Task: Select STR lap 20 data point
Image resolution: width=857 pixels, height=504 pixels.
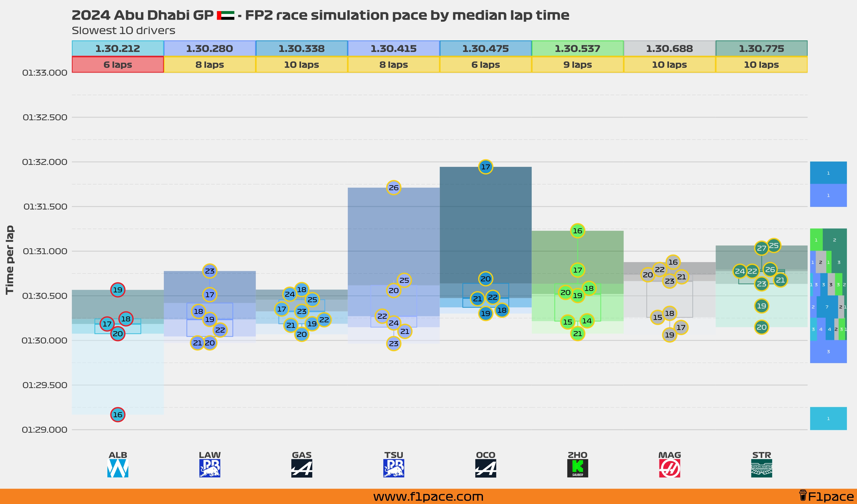Action: pos(761,328)
